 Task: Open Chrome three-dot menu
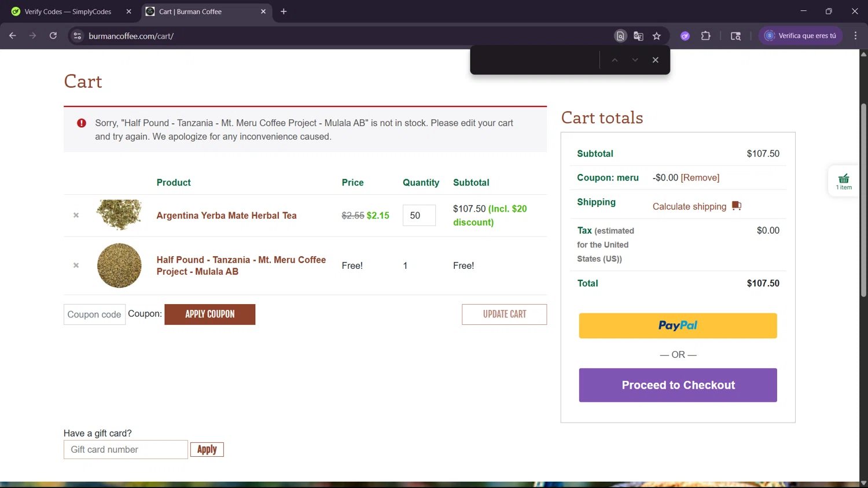coord(855,36)
